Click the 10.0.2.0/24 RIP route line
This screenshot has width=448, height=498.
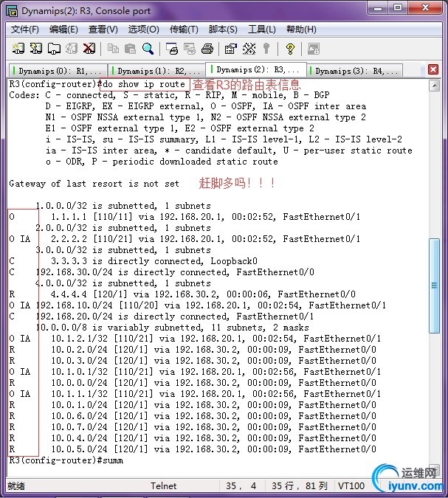coord(192,350)
